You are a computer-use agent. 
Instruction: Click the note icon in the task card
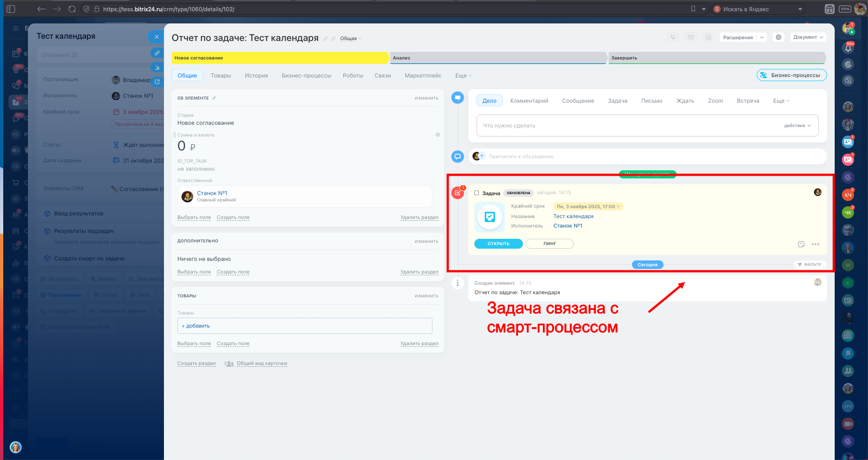pos(801,244)
